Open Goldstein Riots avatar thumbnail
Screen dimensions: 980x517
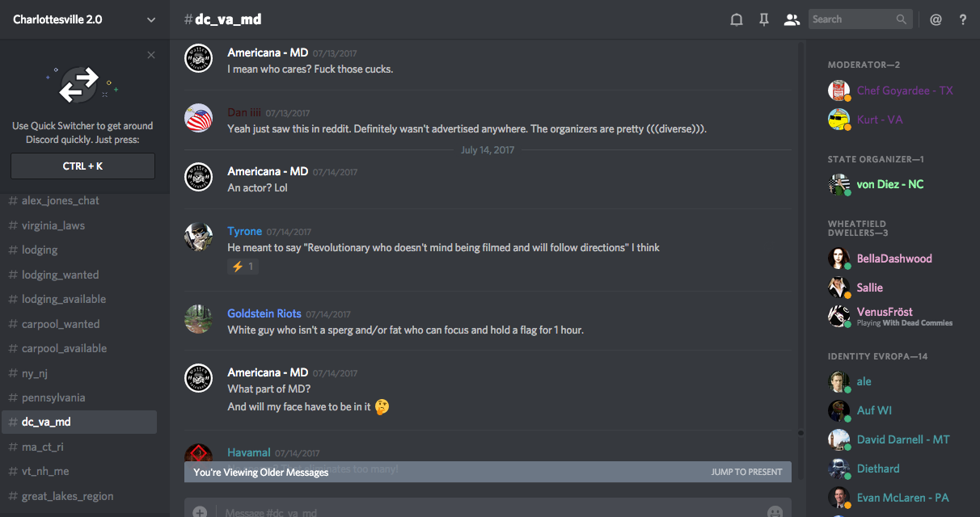(x=198, y=318)
